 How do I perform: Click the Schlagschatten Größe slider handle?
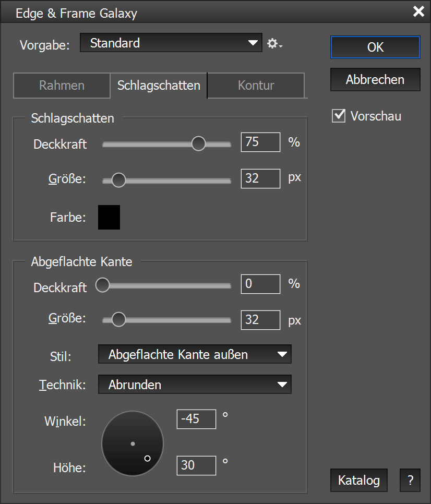119,180
